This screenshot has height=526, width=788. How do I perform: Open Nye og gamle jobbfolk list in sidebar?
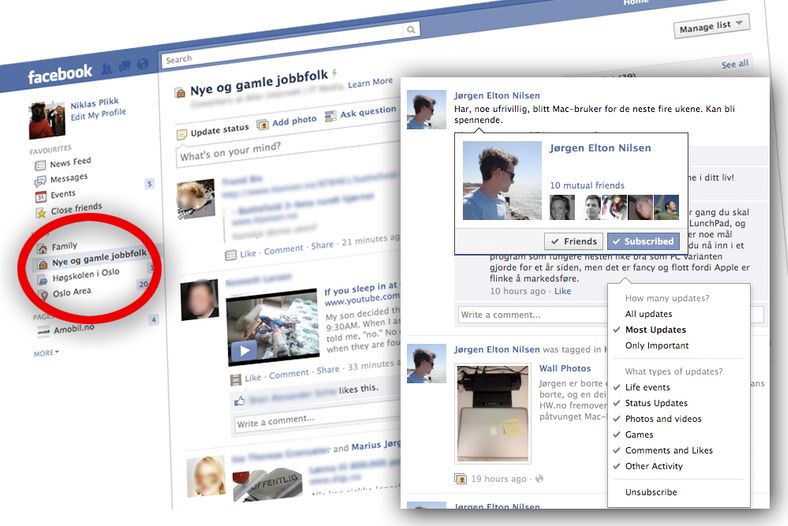coord(99,258)
